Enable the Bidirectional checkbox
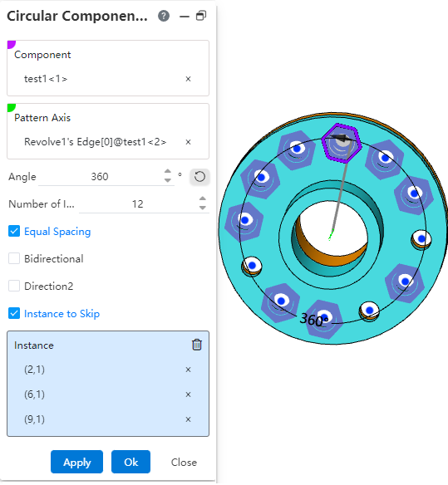The width and height of the screenshot is (448, 485). 14,258
